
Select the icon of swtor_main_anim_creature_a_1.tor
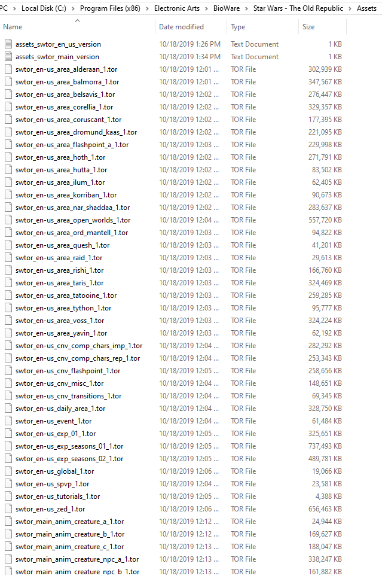click(8, 522)
